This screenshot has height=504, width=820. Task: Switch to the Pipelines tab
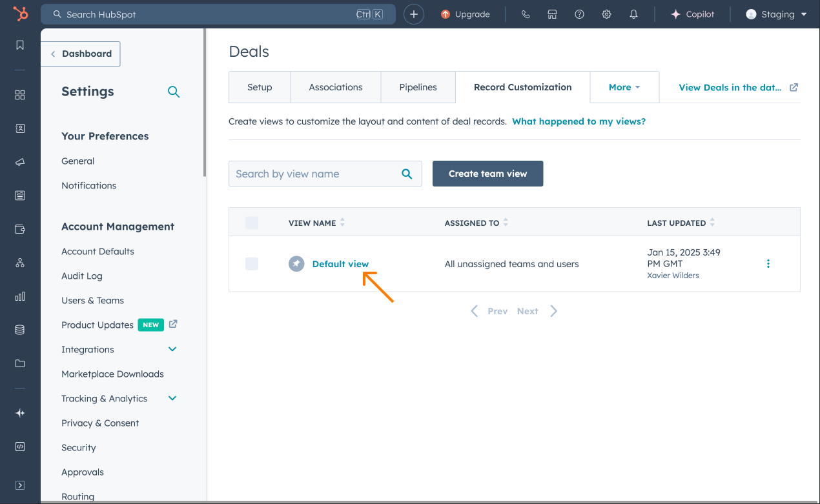418,87
